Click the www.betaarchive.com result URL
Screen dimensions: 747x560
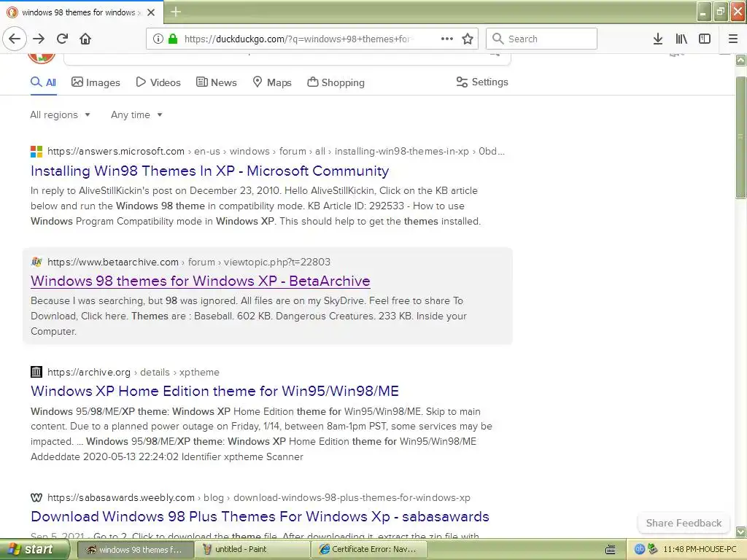(x=189, y=262)
